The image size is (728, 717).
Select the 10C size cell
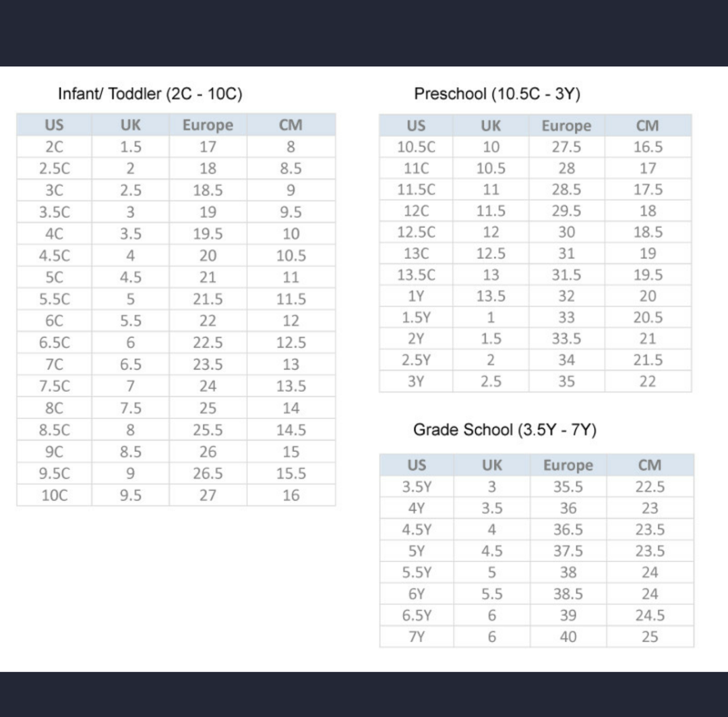coord(54,495)
